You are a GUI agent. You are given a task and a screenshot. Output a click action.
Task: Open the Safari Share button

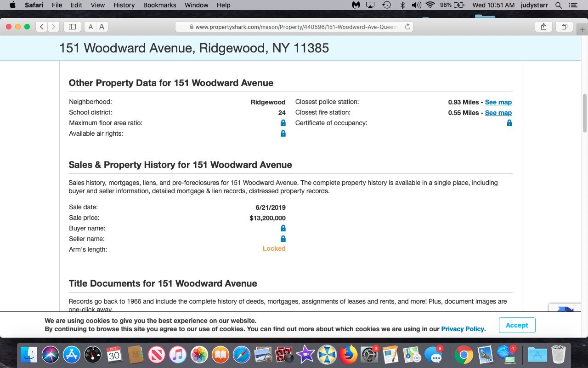tap(543, 27)
